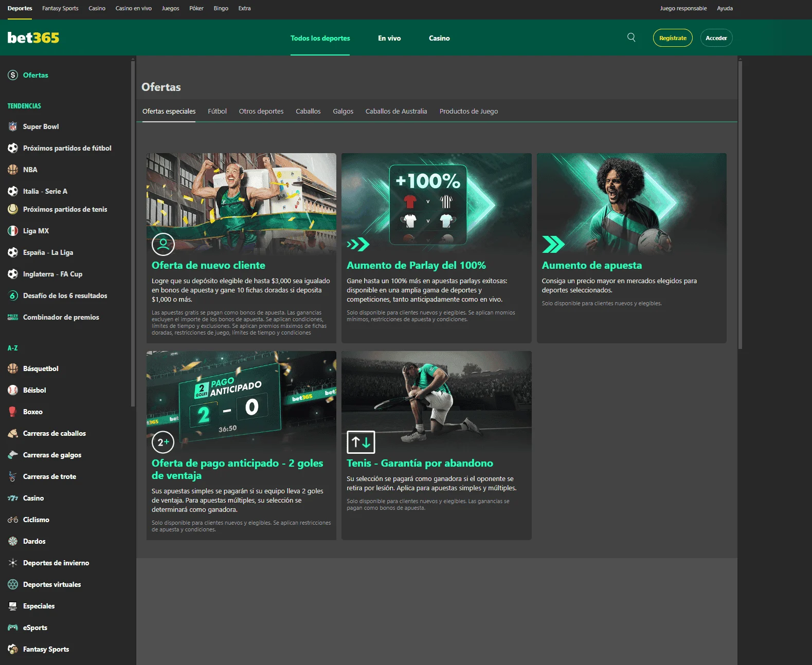812x665 pixels.
Task: Click soccer ball icon beside Italia - Serie A
Action: (13, 191)
